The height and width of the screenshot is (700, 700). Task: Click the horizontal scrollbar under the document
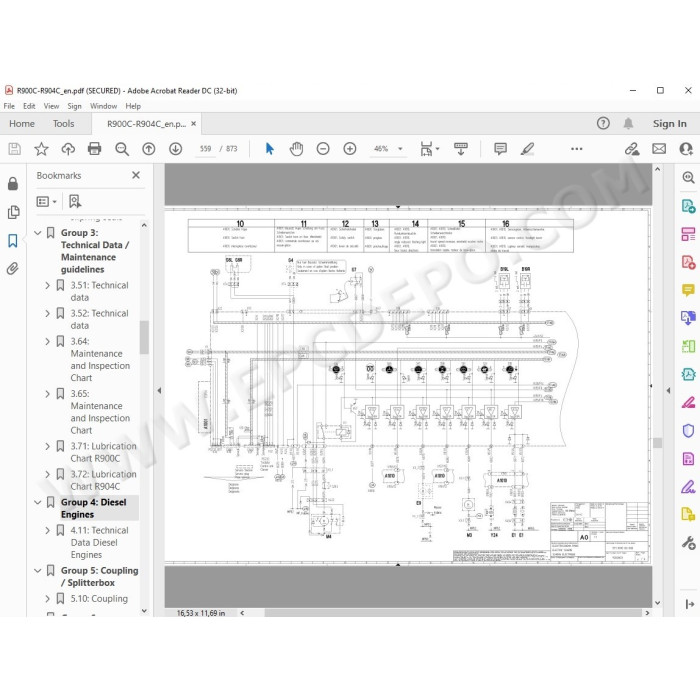[x=453, y=613]
